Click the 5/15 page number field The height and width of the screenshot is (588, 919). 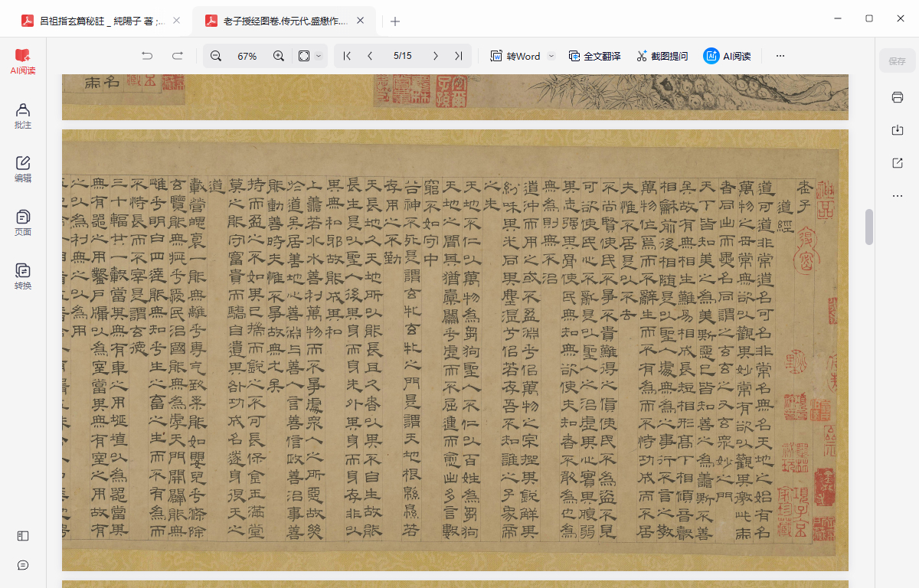[x=403, y=56]
